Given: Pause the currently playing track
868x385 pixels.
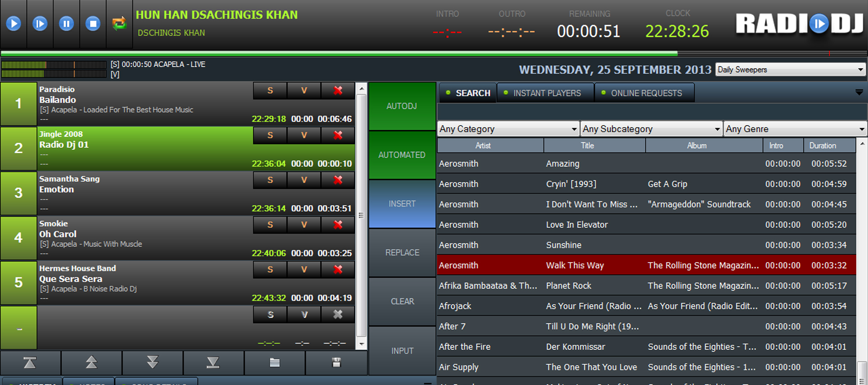Looking at the screenshot, I should pos(66,23).
